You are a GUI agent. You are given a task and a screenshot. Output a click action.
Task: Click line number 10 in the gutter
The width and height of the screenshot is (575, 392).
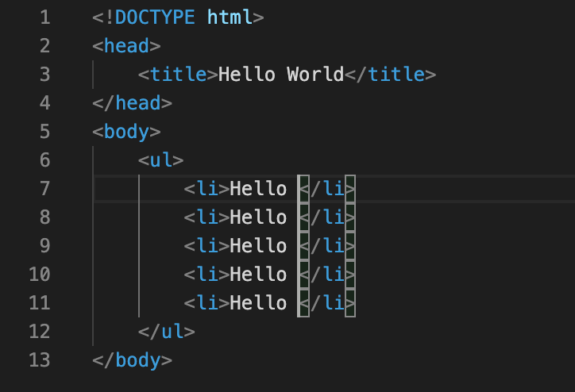(38, 274)
